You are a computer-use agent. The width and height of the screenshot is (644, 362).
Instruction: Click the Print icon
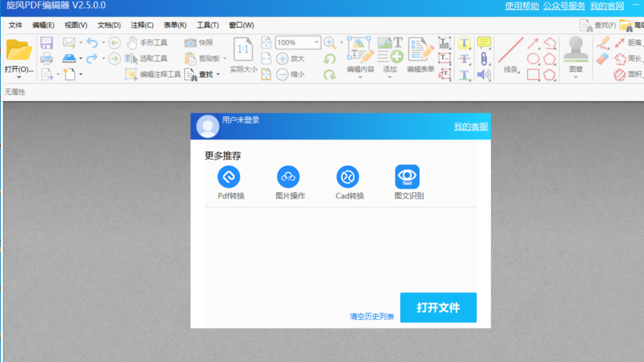tap(47, 58)
